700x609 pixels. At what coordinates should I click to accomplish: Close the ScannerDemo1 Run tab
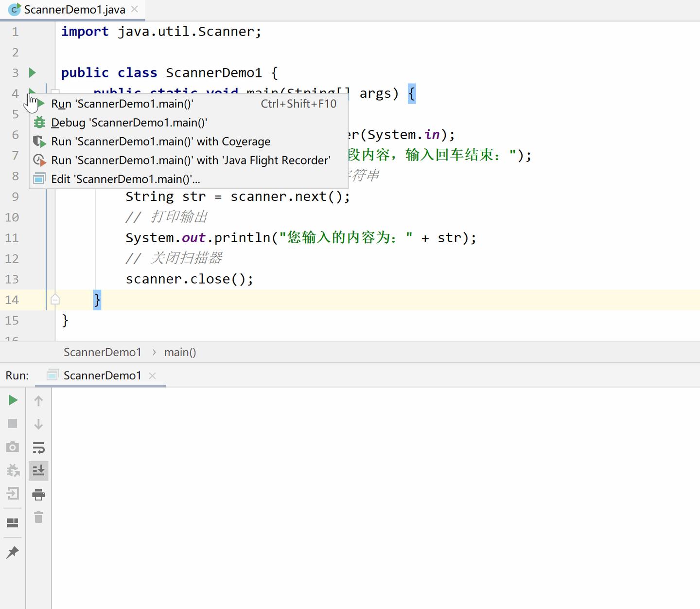pyautogui.click(x=152, y=376)
